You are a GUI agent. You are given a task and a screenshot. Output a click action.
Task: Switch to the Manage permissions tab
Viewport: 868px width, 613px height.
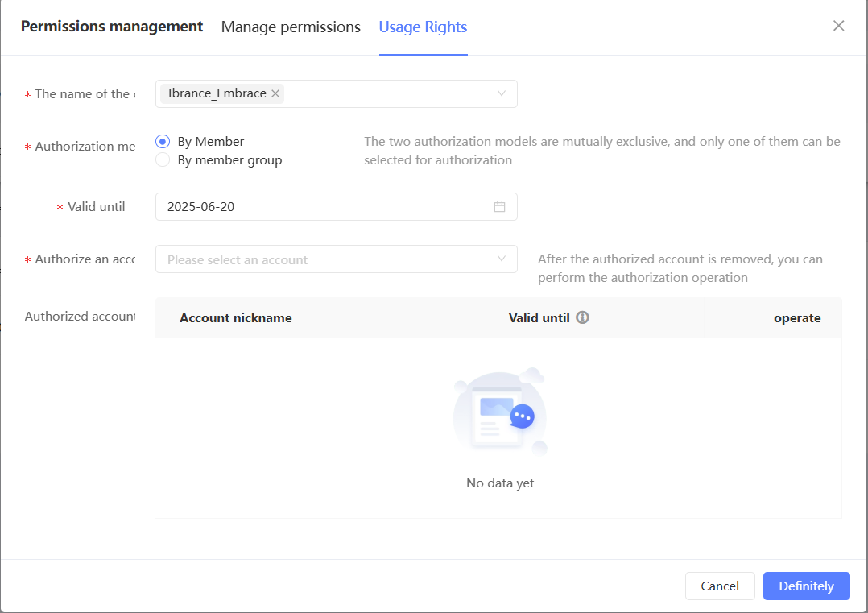pyautogui.click(x=291, y=27)
